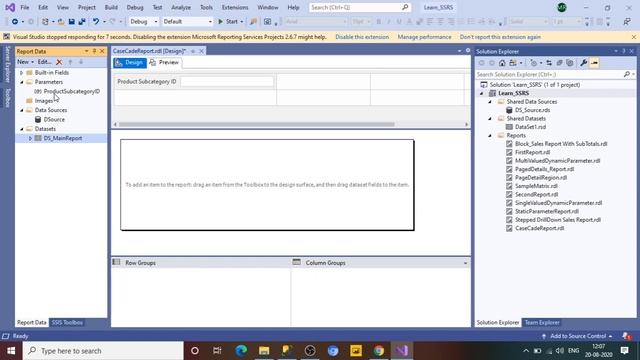Click the Visual Studio Search (Ctrl+Q) box
Viewport: 640px width, 360px height.
(x=360, y=7)
